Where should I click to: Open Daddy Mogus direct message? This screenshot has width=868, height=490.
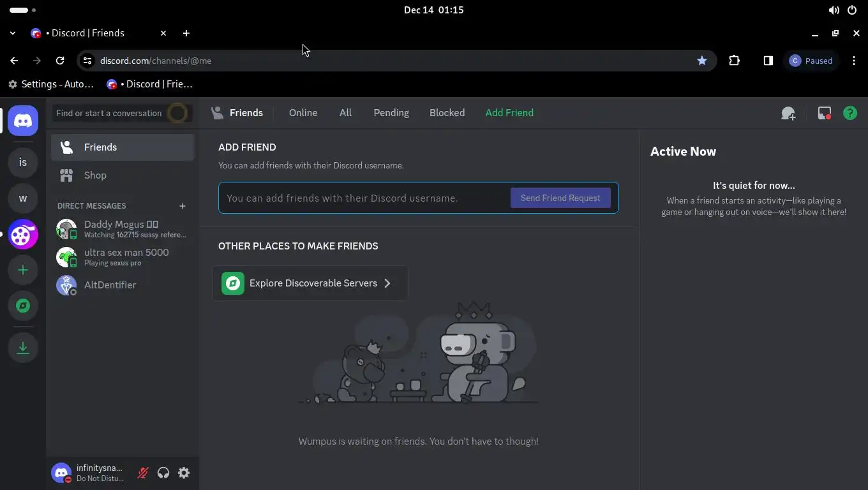click(x=123, y=228)
